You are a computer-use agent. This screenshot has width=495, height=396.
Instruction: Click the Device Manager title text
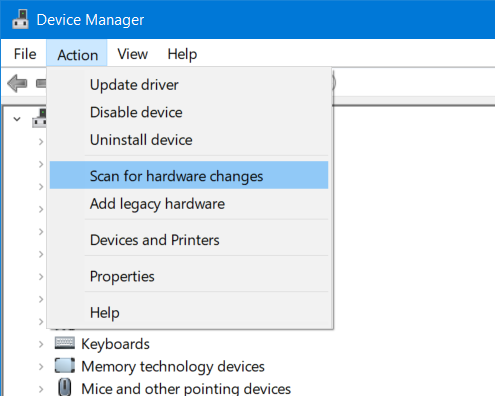click(x=90, y=20)
